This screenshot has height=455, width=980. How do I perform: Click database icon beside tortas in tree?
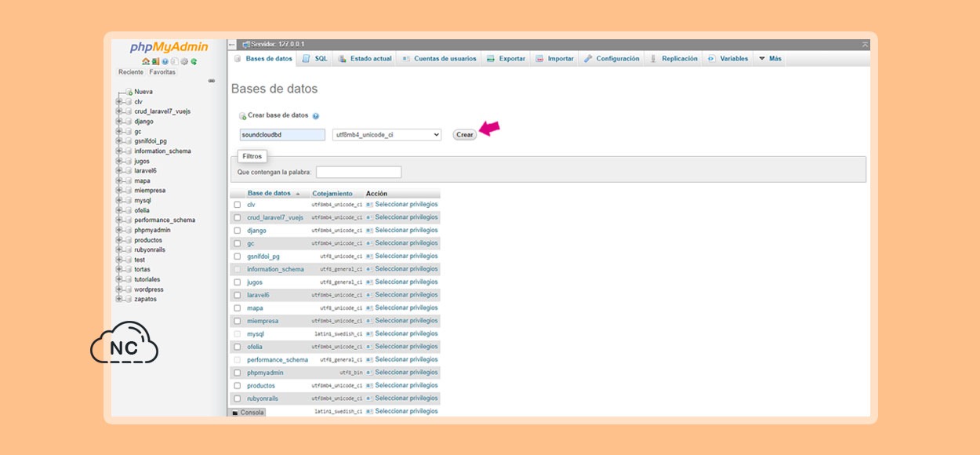pos(128,270)
